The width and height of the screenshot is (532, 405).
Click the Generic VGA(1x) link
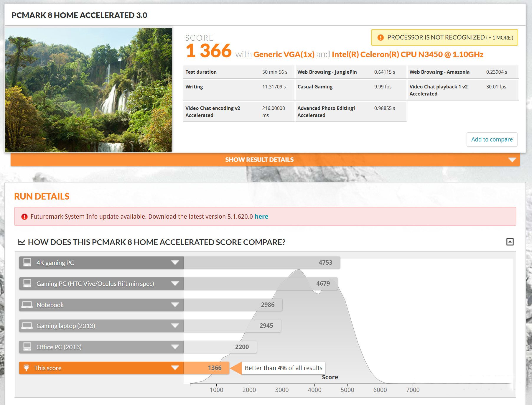(x=284, y=55)
